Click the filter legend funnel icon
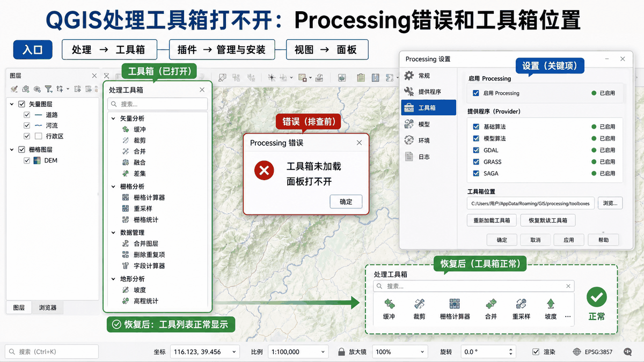The width and height of the screenshot is (644, 362). pos(48,89)
